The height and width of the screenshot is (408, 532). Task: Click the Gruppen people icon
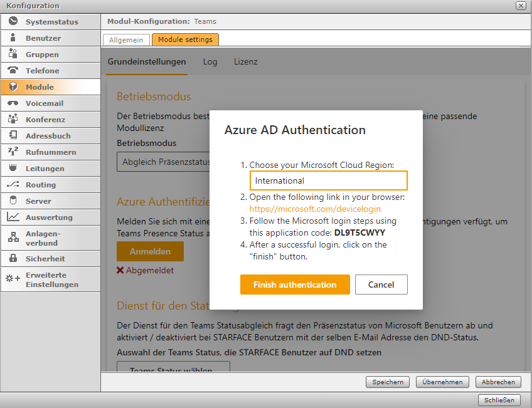click(13, 53)
